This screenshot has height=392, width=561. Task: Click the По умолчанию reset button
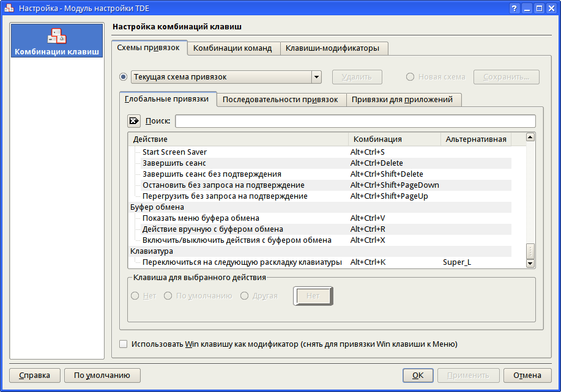(x=102, y=375)
